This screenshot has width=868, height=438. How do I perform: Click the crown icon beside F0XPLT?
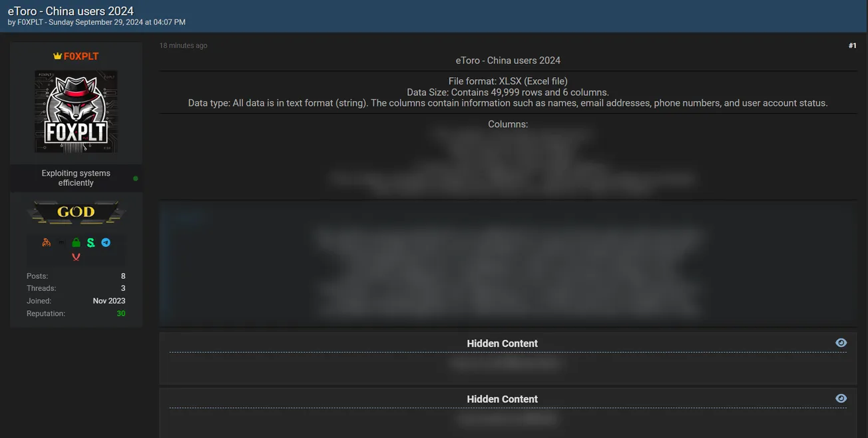[57, 56]
